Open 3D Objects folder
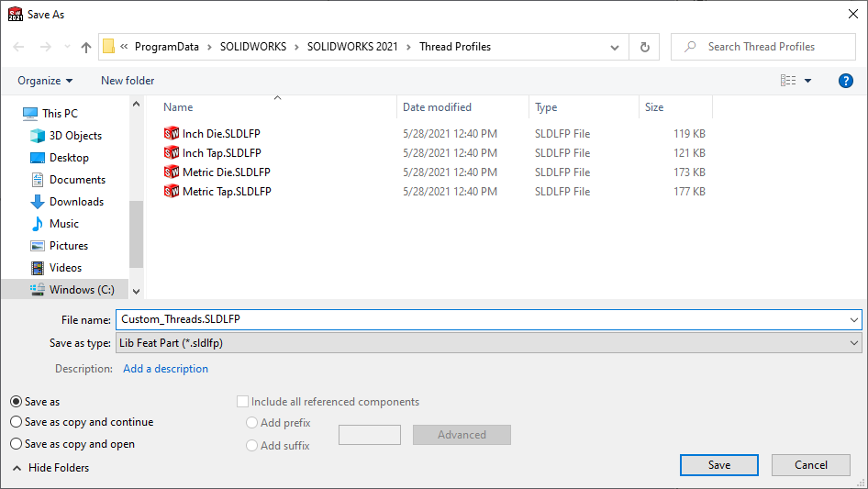This screenshot has width=868, height=489. click(x=75, y=136)
